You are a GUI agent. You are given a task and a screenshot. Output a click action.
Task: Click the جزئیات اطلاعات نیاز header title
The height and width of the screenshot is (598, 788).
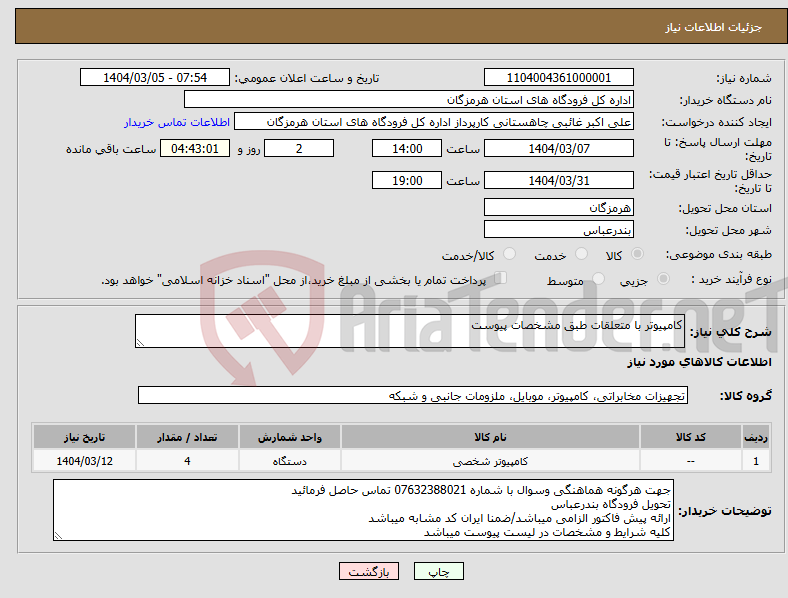tap(714, 27)
